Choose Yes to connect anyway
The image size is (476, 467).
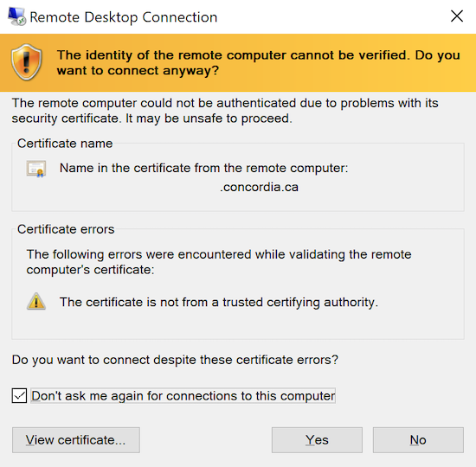317,440
